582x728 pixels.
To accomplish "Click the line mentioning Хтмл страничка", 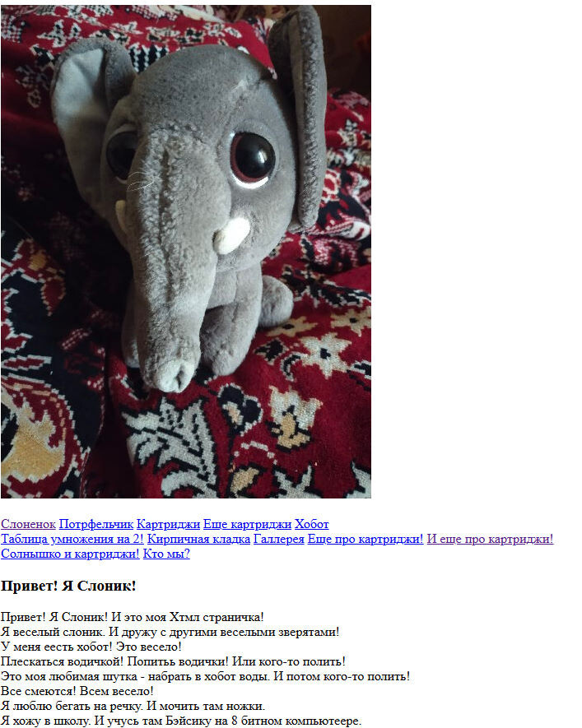I will 133,618.
